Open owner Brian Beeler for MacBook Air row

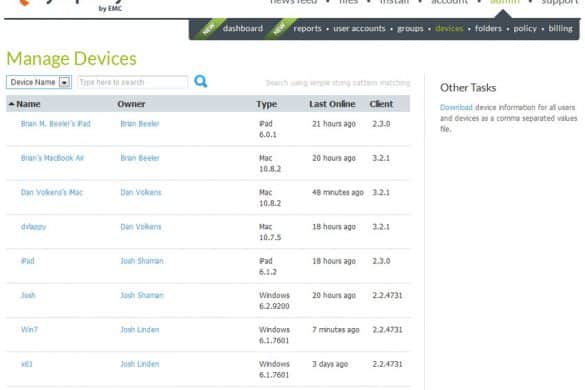[140, 158]
